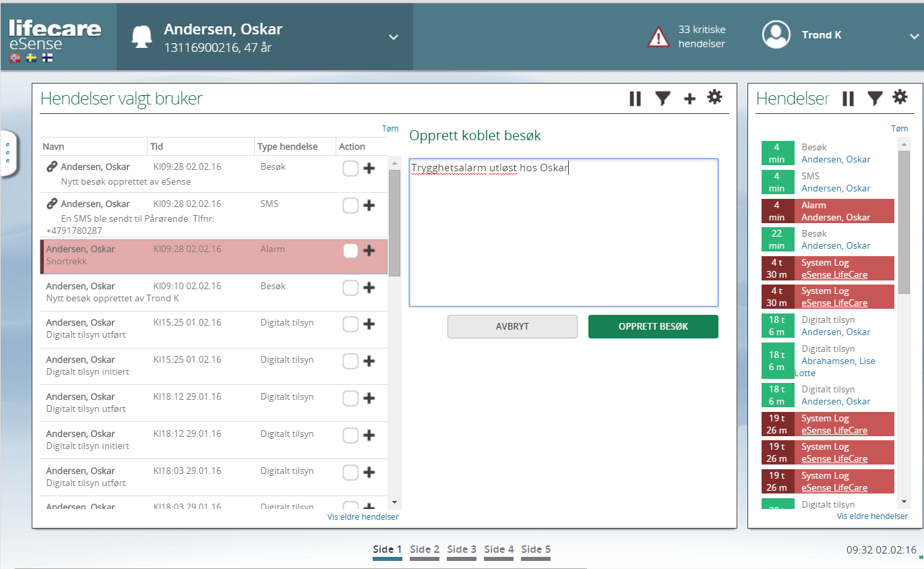Click the critical events warning triangle
Screen dimensions: 924x569
coord(658,36)
